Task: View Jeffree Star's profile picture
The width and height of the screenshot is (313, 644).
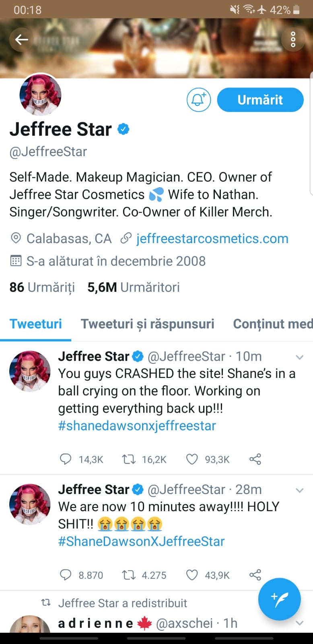Action: point(40,95)
